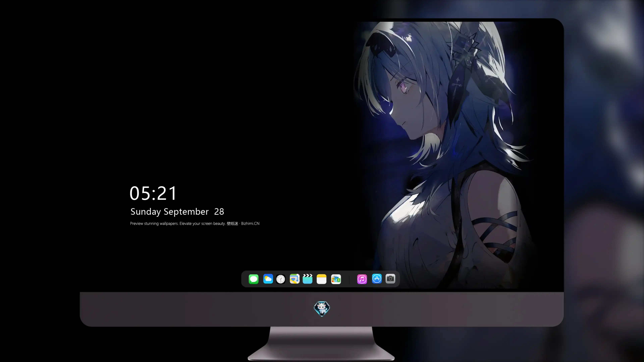This screenshot has height=362, width=644.
Task: Click the 05:21 clock display
Action: tap(153, 193)
